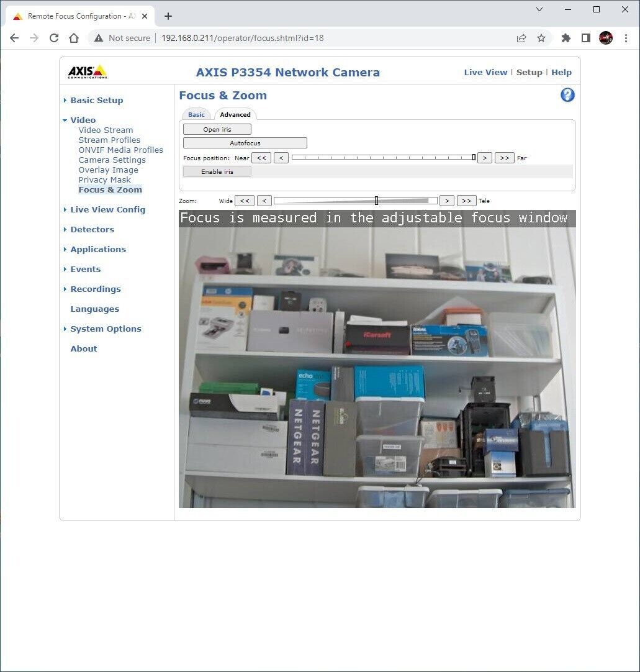Image resolution: width=640 pixels, height=672 pixels.
Task: Move focus far toward Near (<<)
Action: click(261, 158)
